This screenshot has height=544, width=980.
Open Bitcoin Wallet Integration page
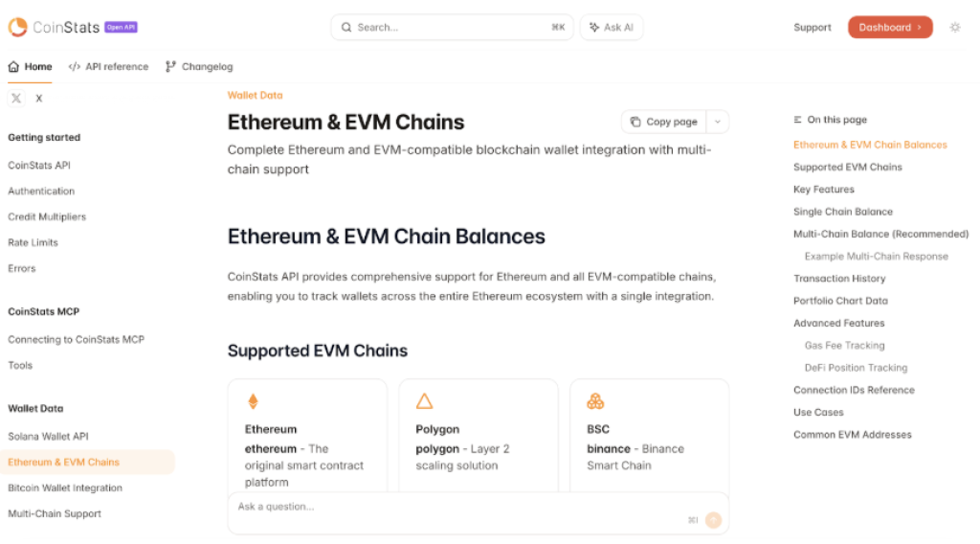[x=65, y=487]
